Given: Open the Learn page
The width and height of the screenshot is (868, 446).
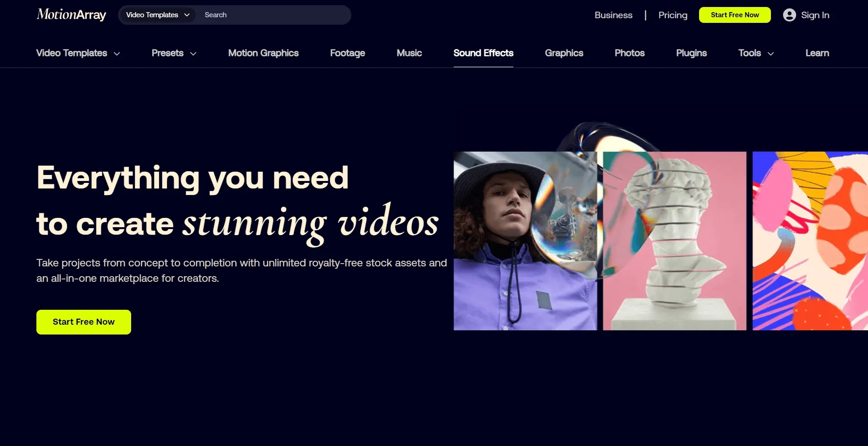Looking at the screenshot, I should (817, 53).
